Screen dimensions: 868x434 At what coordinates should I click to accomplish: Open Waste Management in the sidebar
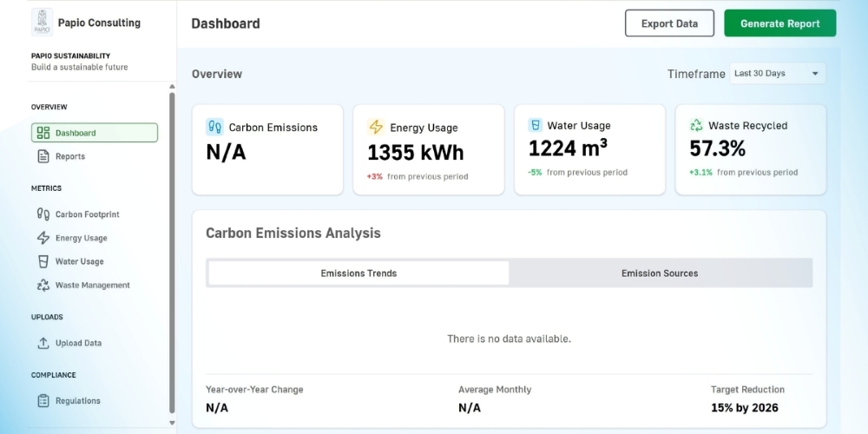click(94, 285)
